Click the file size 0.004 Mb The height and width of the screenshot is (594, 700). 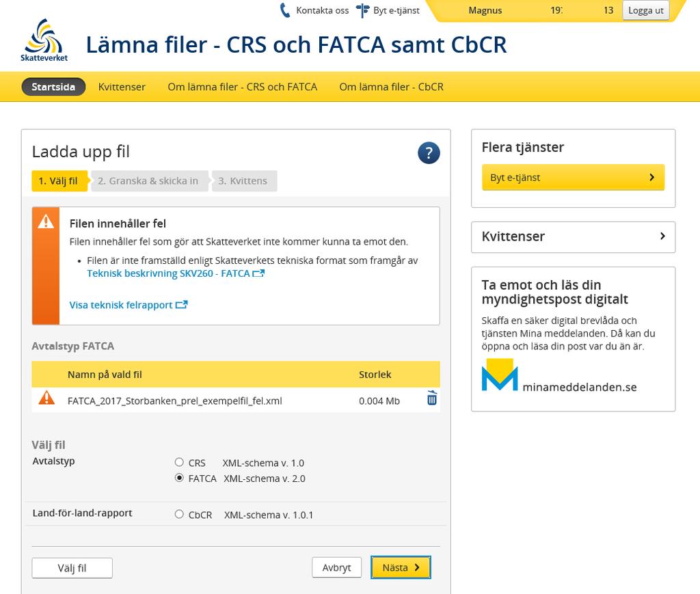tap(379, 401)
